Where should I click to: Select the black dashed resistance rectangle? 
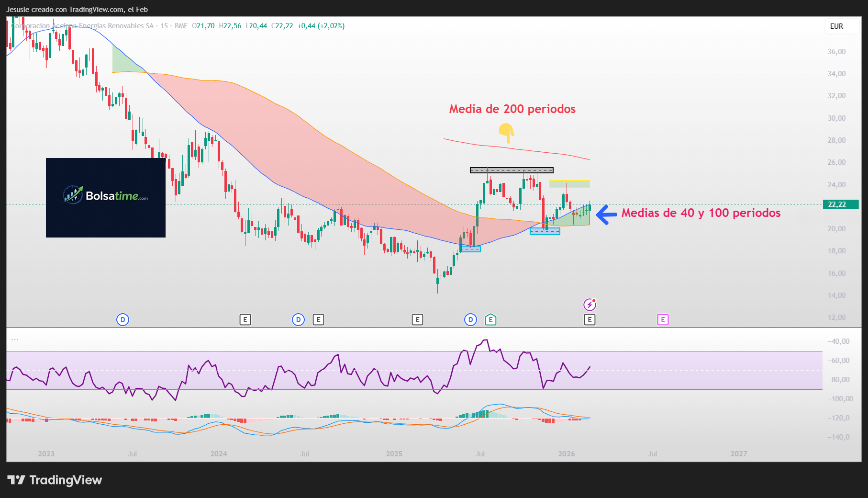tap(512, 170)
